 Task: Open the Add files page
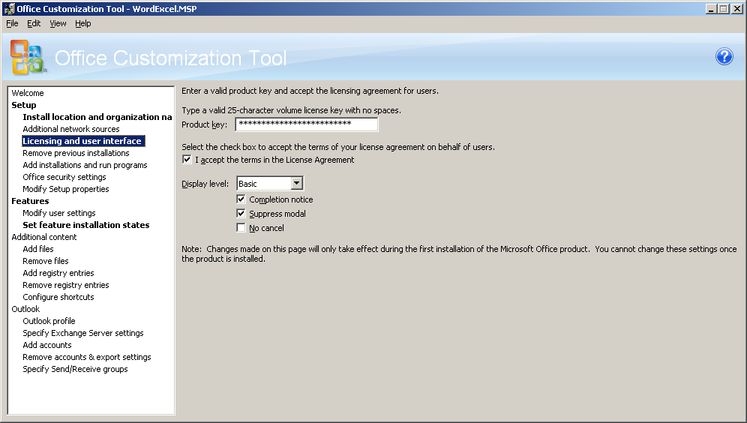pos(38,249)
